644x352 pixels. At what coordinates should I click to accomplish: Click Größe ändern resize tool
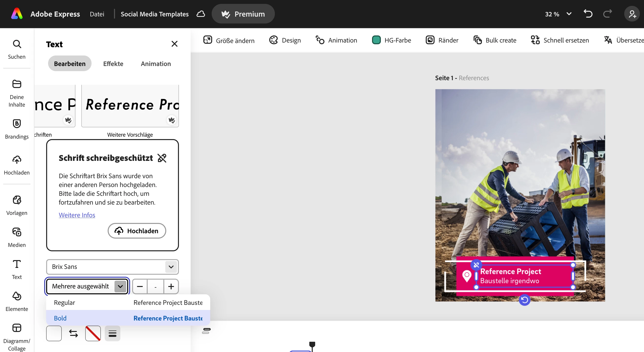coord(229,40)
